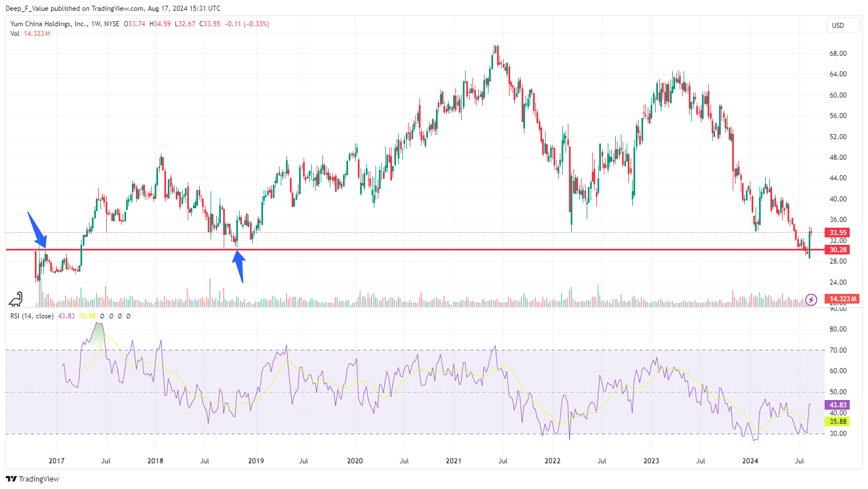Click the 64.00 price axis label
This screenshot has width=868, height=489.
click(x=838, y=74)
